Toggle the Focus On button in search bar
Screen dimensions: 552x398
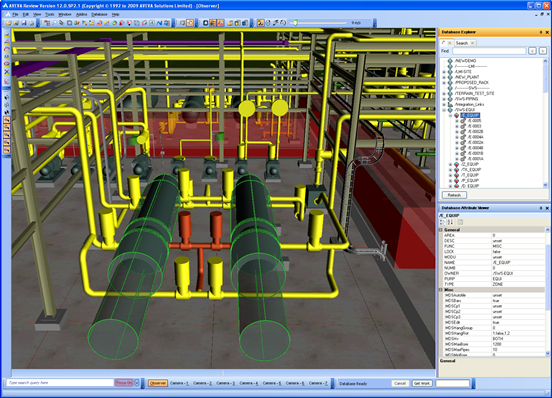pos(124,383)
